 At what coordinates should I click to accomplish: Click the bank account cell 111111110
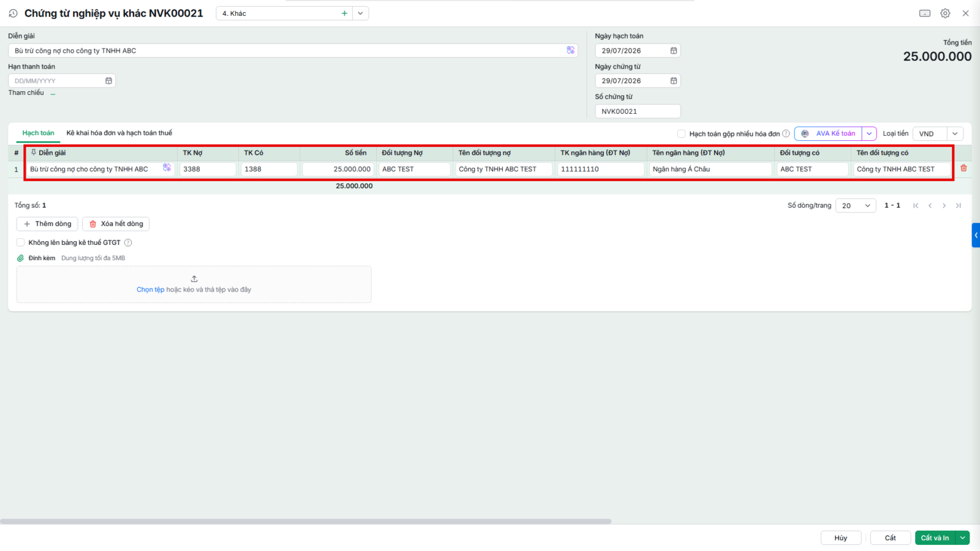coord(601,169)
